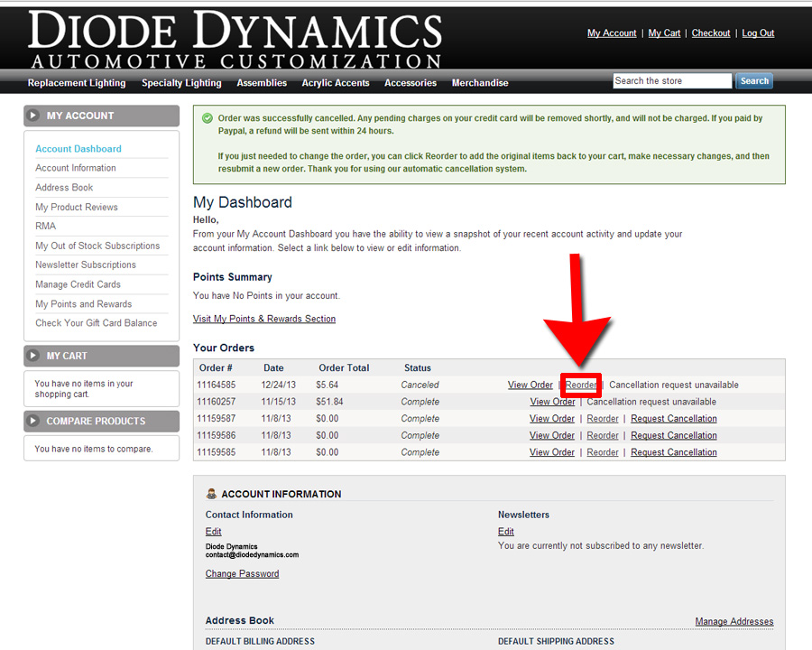Open RMA sidebar link

tap(46, 226)
